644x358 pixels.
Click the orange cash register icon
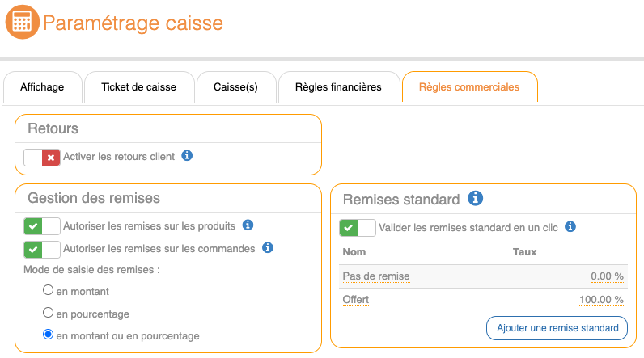22,21
